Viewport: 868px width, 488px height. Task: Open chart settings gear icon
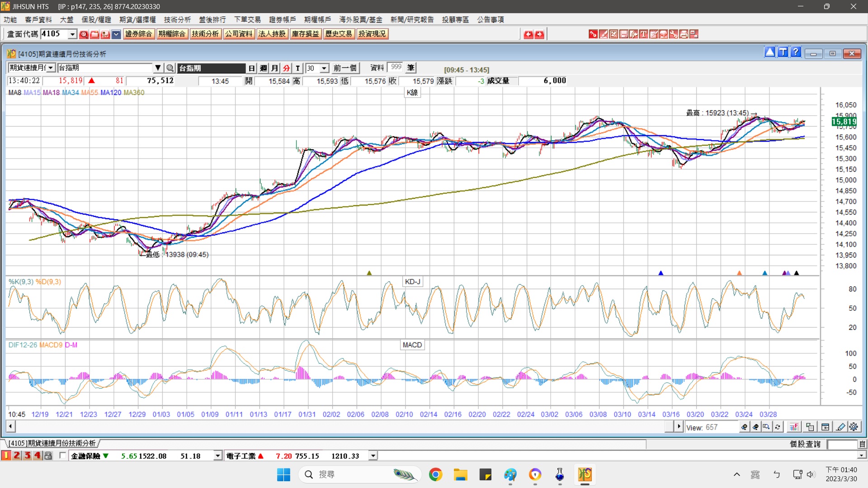point(854,427)
